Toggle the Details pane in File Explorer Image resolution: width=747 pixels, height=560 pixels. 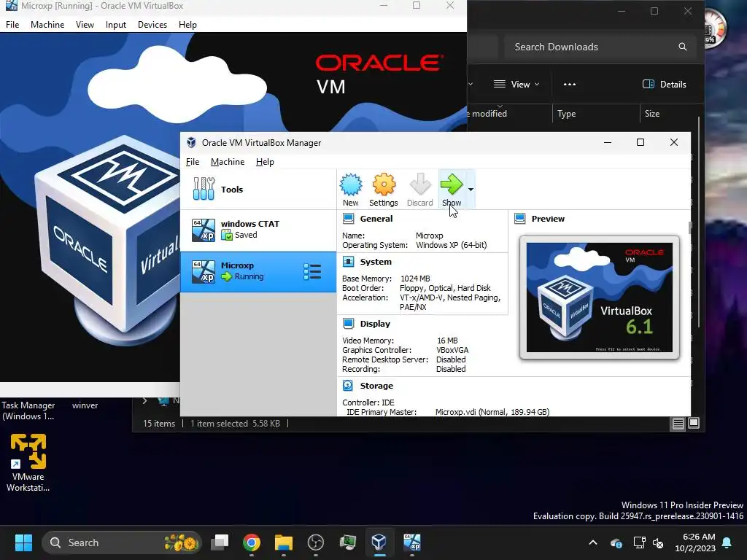(x=664, y=85)
